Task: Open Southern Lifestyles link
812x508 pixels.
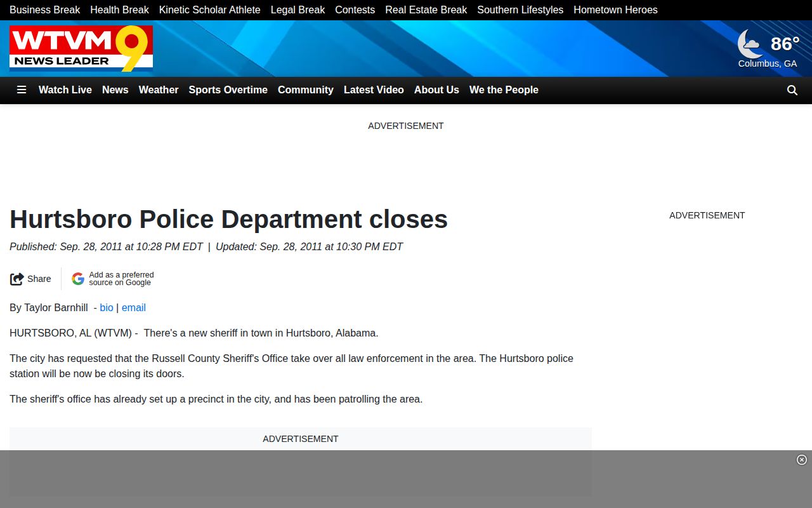Action: point(520,10)
